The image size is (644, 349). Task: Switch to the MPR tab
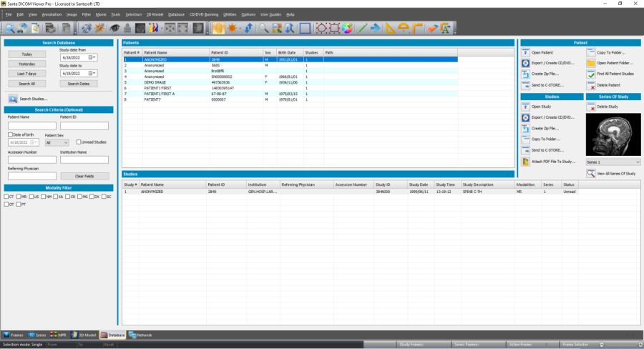(x=60, y=335)
